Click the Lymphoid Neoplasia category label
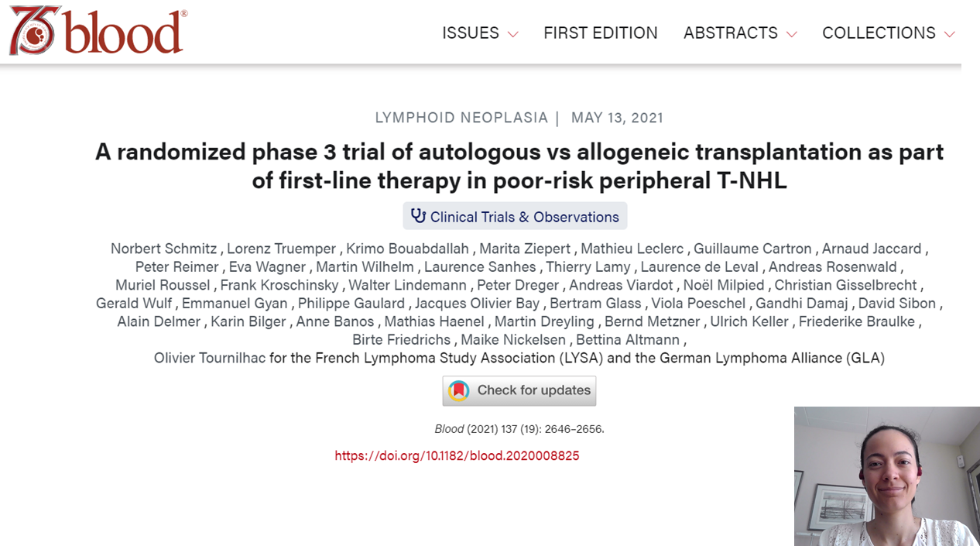The image size is (980, 546). coord(461,118)
